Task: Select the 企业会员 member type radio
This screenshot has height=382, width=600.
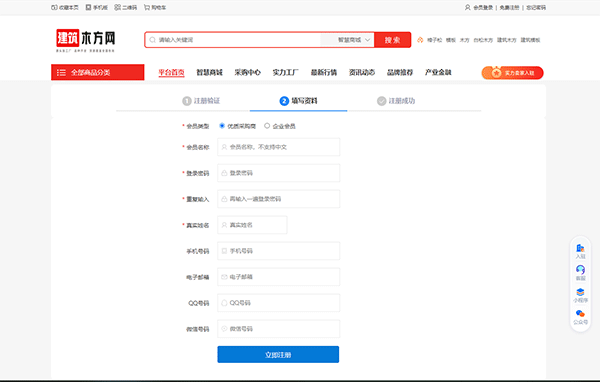Action: coord(267,126)
